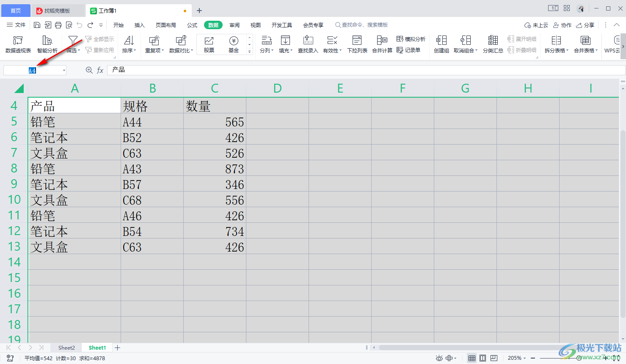The image size is (626, 364).
Task: Click the Save icon in quick access bar
Action: tap(37, 25)
